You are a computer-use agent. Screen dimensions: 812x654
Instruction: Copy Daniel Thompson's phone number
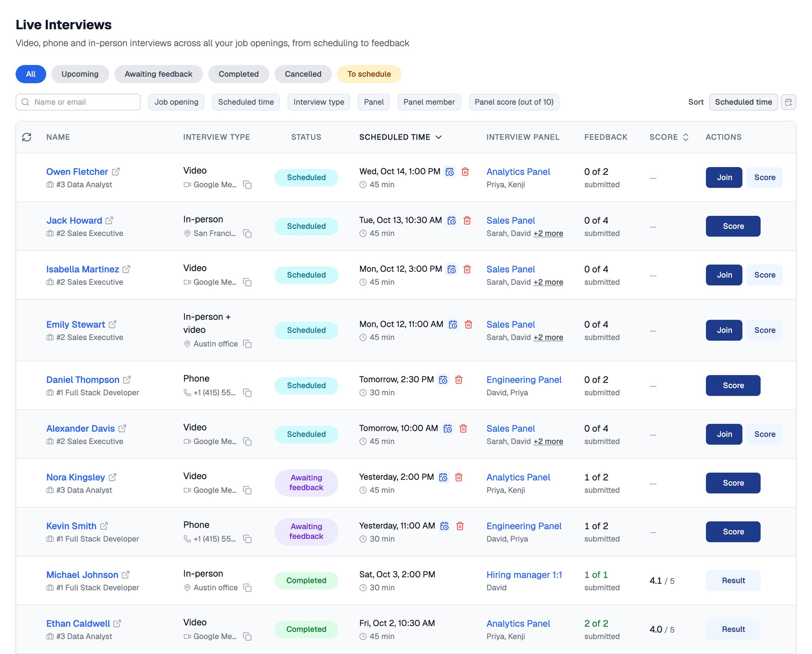[247, 392]
